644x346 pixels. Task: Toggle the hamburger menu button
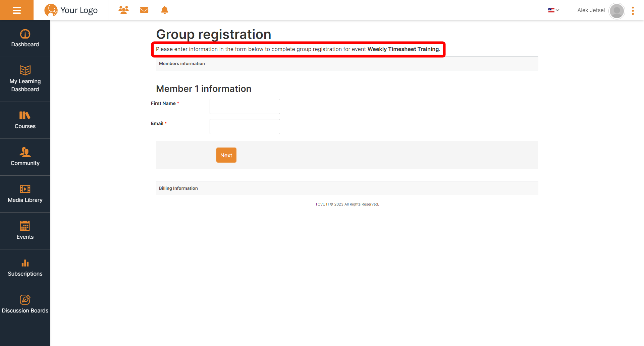coord(17,10)
